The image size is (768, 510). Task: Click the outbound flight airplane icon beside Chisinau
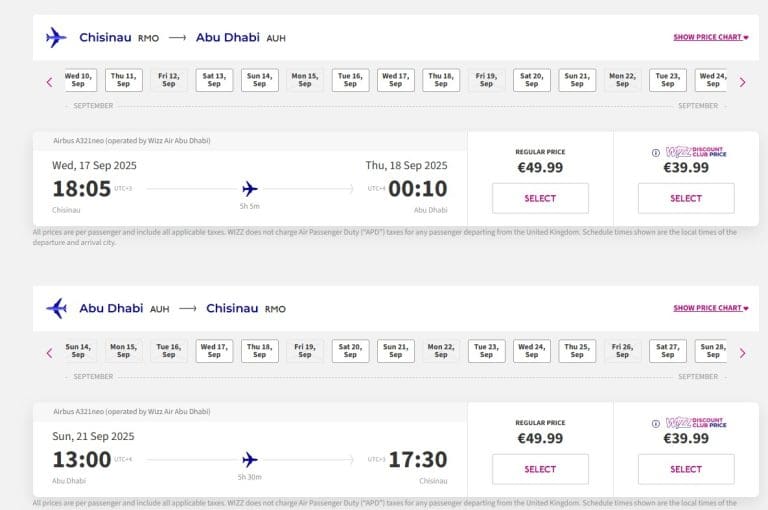point(56,37)
